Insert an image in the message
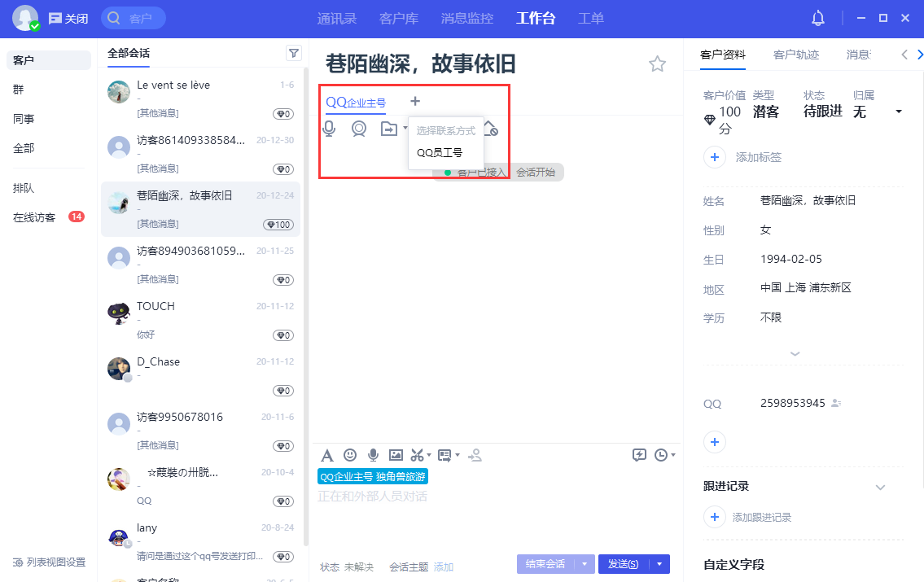Screen dimensions: 924x582 click(x=396, y=455)
